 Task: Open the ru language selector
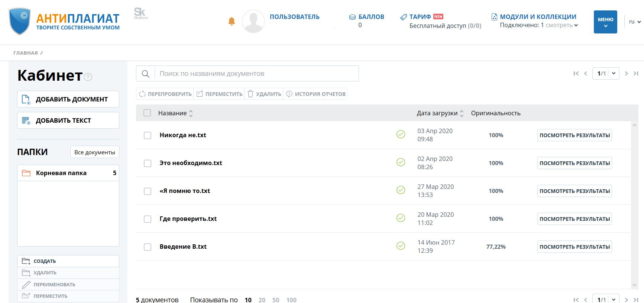(634, 22)
